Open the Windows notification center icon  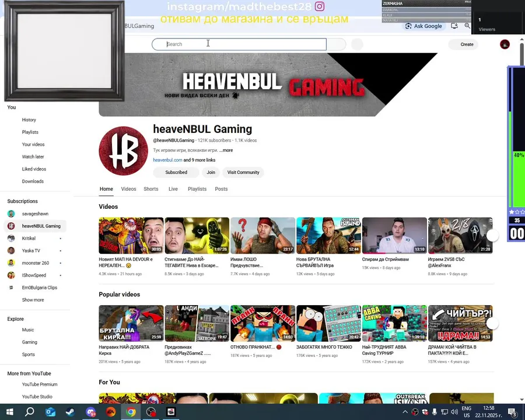pyautogui.click(x=512, y=412)
